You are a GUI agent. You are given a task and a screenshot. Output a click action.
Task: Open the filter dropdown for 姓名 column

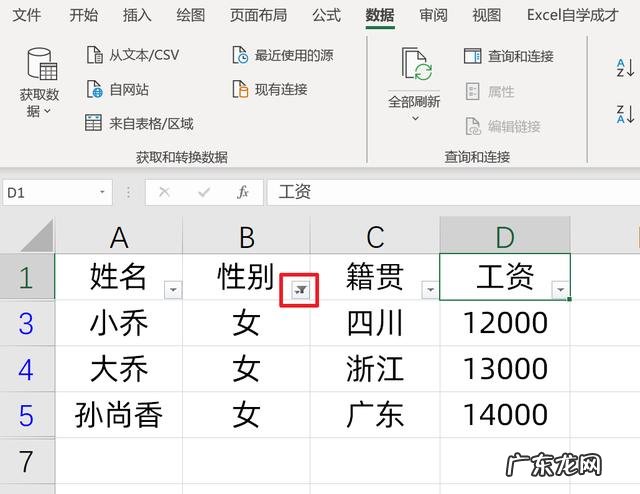click(x=173, y=289)
